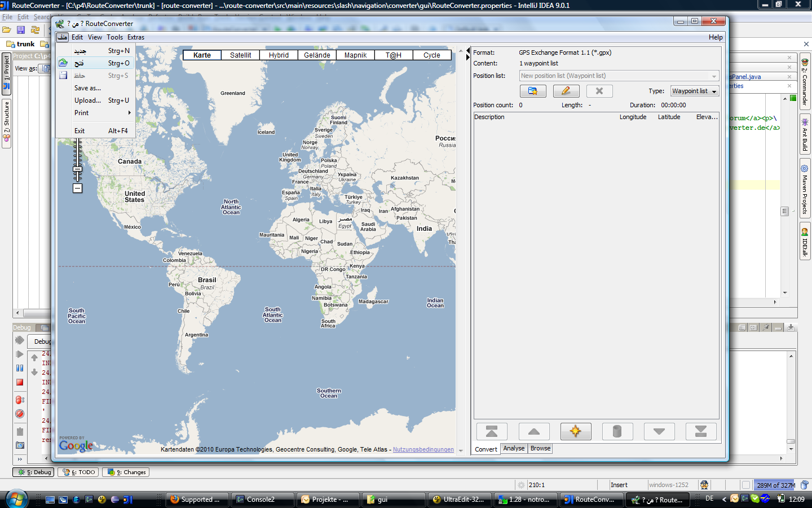The image size is (812, 508).
Task: Switch map to Satellit view
Action: click(x=240, y=55)
